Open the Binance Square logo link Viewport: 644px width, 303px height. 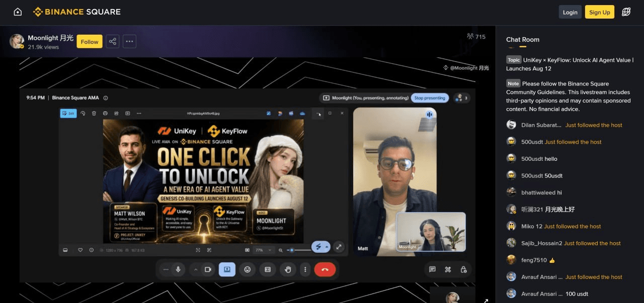coord(77,12)
